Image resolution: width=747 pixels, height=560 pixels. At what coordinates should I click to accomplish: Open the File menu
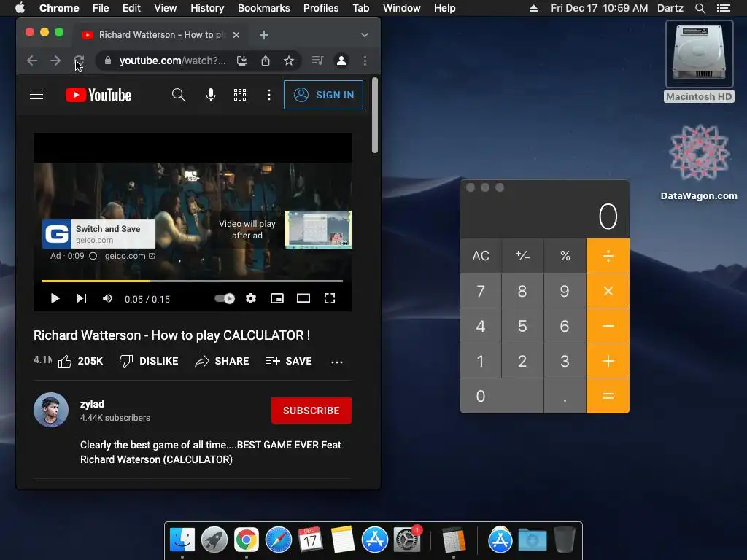101,8
